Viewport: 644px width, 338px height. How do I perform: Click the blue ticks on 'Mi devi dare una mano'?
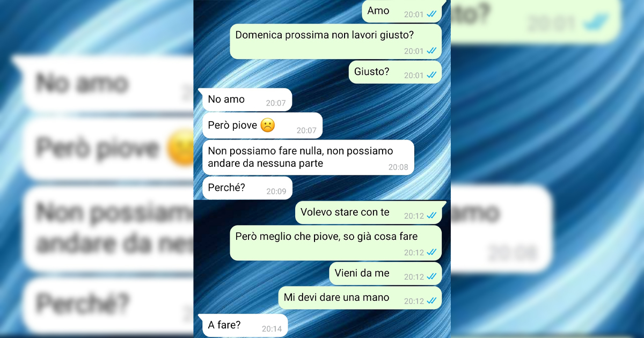tap(432, 301)
